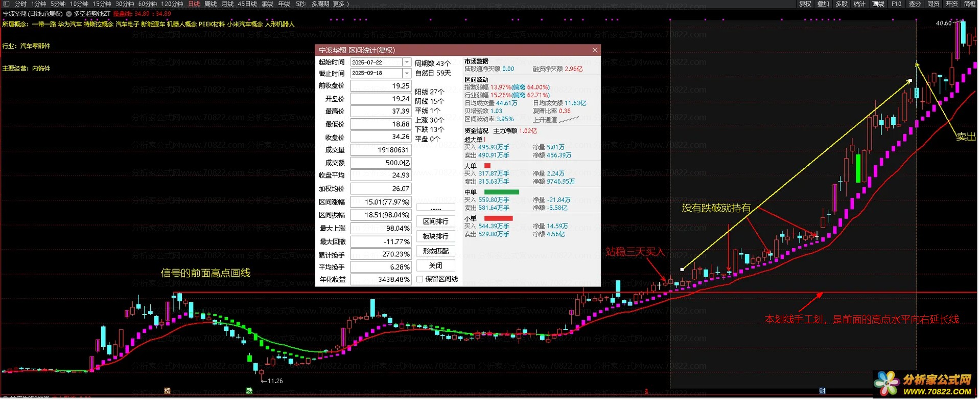Image resolution: width=980 pixels, height=400 pixels.
Task: Click the round arrow icon before 多空趋势线ZT
Action: point(69,14)
